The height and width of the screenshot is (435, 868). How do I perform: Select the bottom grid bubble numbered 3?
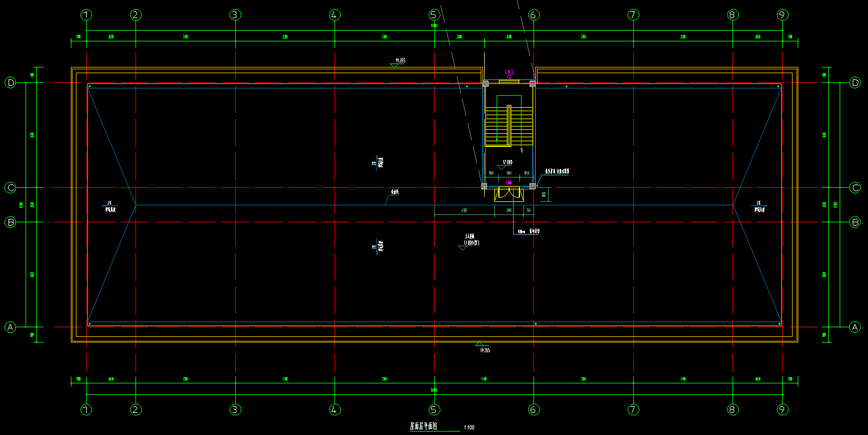235,409
